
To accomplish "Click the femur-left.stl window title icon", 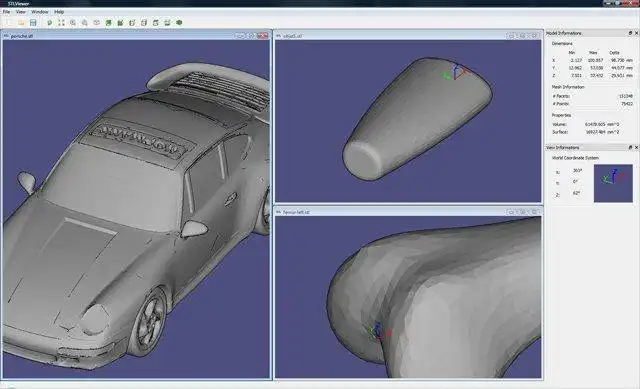I will [278, 212].
